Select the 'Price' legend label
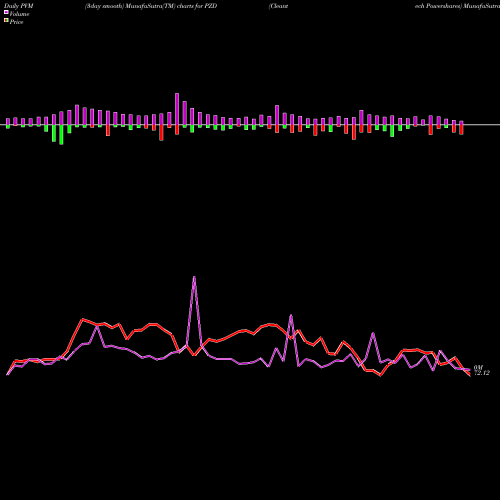The width and height of the screenshot is (500, 500). coord(16,22)
